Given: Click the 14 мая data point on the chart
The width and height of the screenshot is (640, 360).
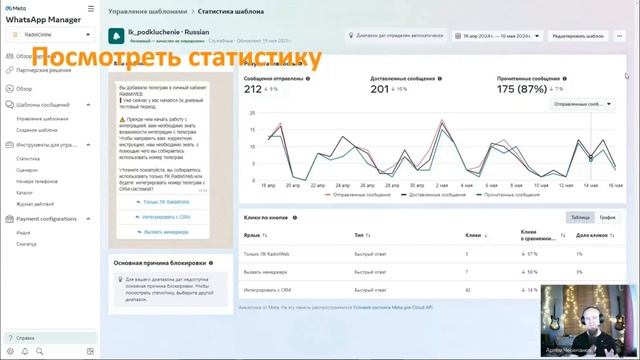Looking at the screenshot, I should pyautogui.click(x=591, y=158).
